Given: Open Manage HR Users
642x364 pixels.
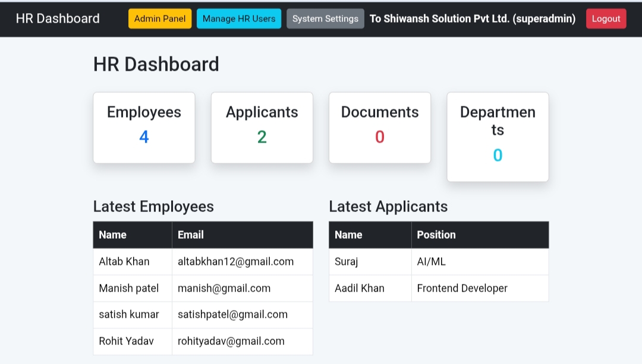Looking at the screenshot, I should click(x=239, y=19).
